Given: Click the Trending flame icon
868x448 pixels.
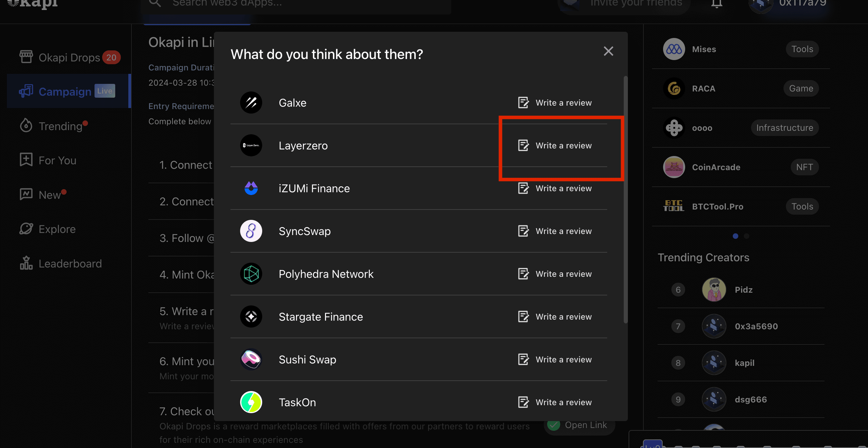Looking at the screenshot, I should [26, 125].
